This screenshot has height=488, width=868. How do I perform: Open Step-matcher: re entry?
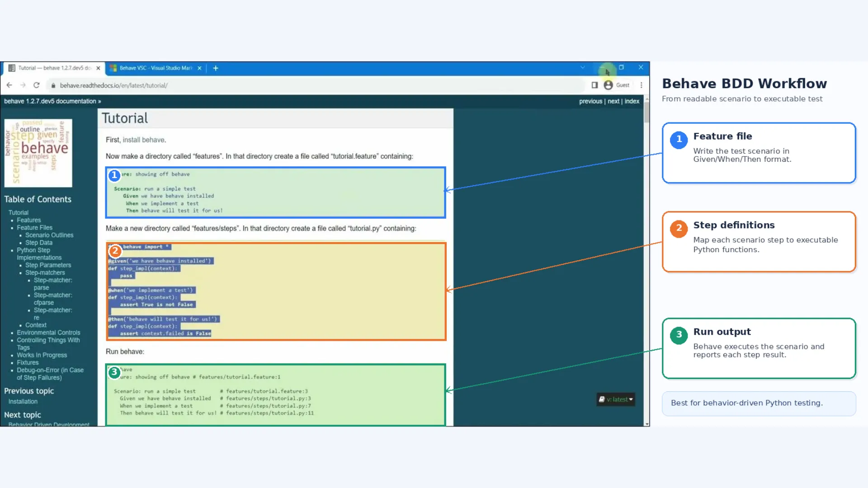point(52,314)
